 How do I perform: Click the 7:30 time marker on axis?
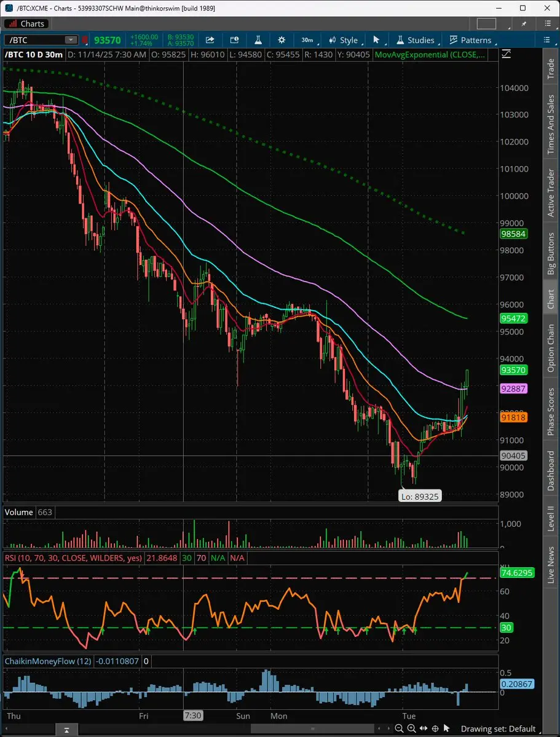pyautogui.click(x=193, y=716)
